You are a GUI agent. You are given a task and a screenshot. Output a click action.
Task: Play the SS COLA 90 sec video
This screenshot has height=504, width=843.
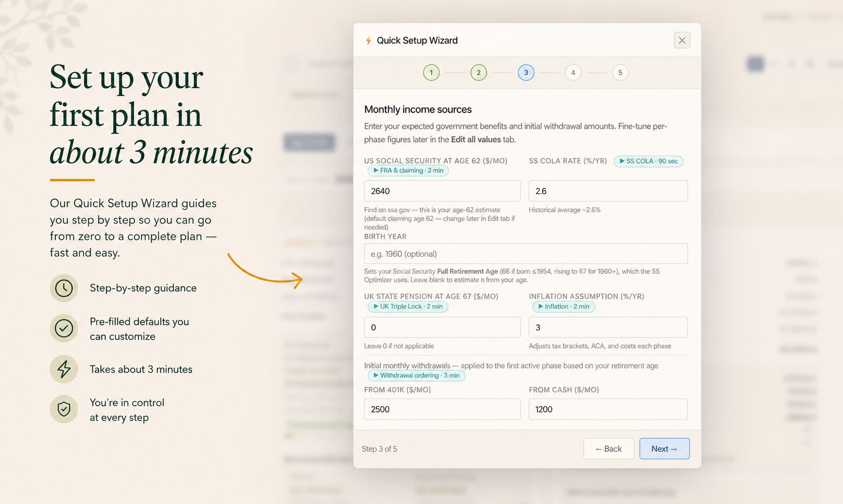point(649,161)
